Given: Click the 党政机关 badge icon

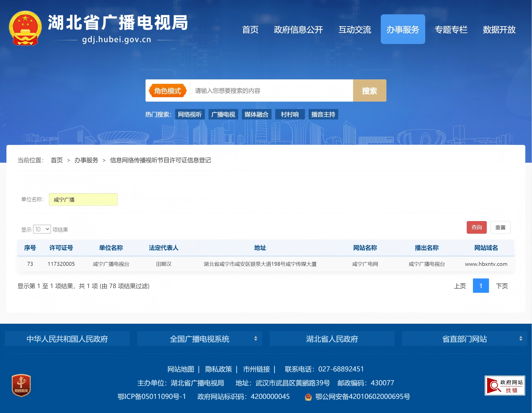Looking at the screenshot, I should pyautogui.click(x=21, y=385).
